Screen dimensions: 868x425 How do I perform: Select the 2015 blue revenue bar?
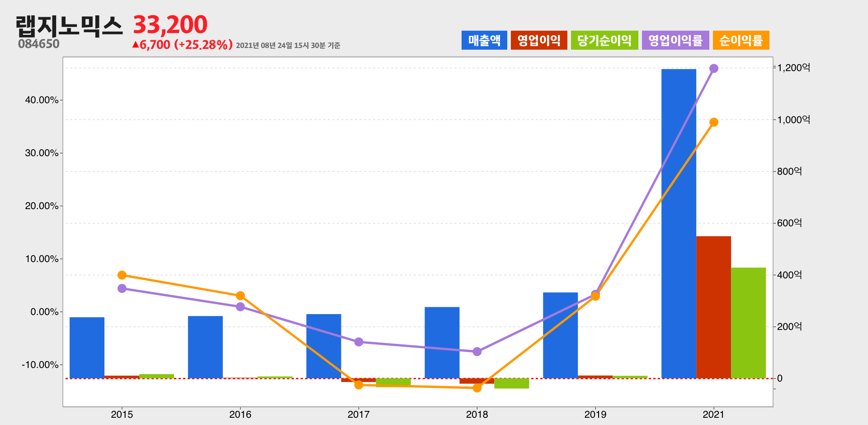(x=87, y=348)
